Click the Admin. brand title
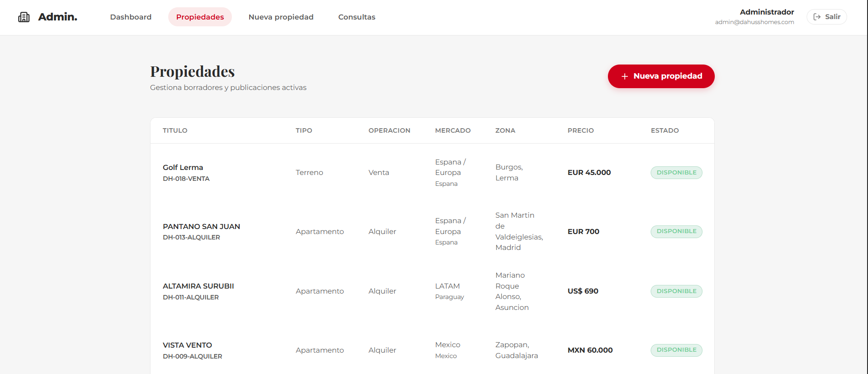This screenshot has height=374, width=868. (58, 17)
